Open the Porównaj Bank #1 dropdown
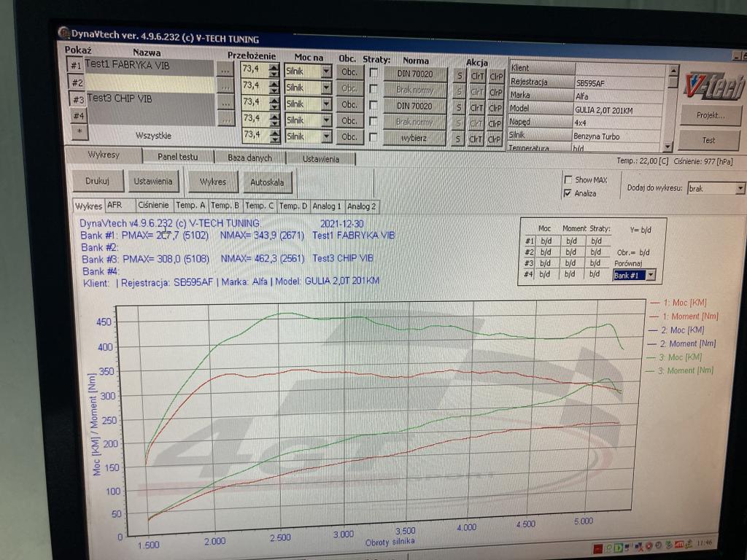The height and width of the screenshot is (560, 747). 651,275
